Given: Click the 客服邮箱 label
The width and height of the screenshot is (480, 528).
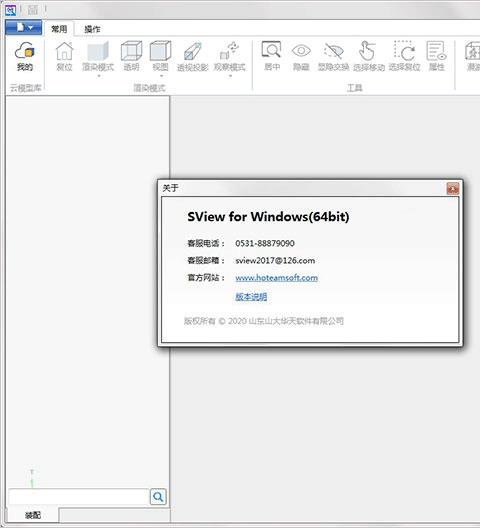Looking at the screenshot, I should 206,261.
